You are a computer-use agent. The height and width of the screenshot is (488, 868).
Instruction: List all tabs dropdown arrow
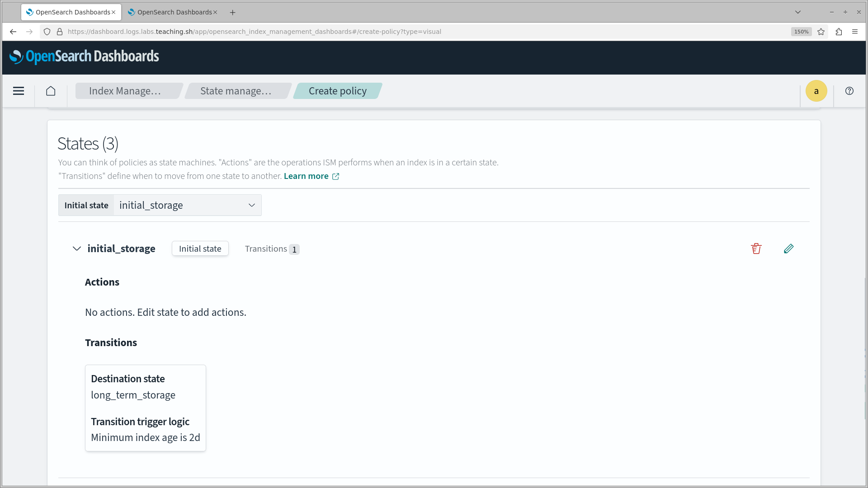pyautogui.click(x=798, y=12)
